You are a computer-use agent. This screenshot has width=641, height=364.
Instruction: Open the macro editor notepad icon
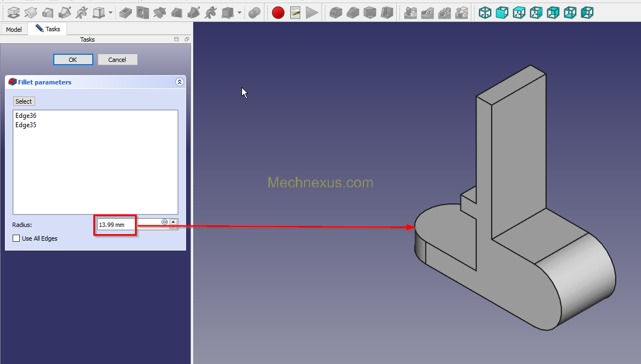point(295,12)
